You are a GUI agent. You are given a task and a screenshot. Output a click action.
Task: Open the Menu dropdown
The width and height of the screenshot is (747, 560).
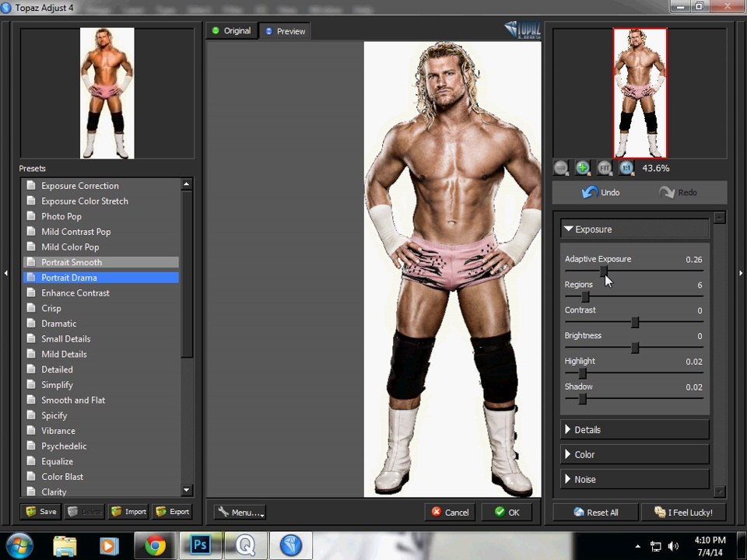click(x=240, y=513)
